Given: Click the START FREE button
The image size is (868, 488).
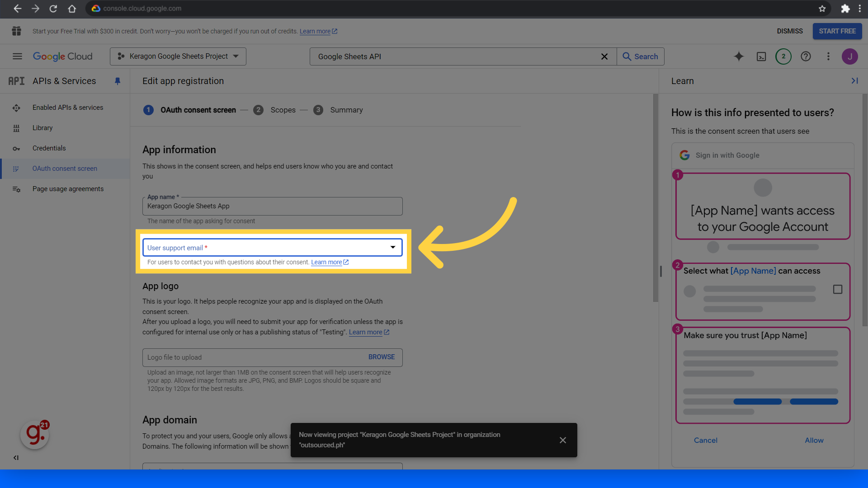Looking at the screenshot, I should pyautogui.click(x=837, y=31).
